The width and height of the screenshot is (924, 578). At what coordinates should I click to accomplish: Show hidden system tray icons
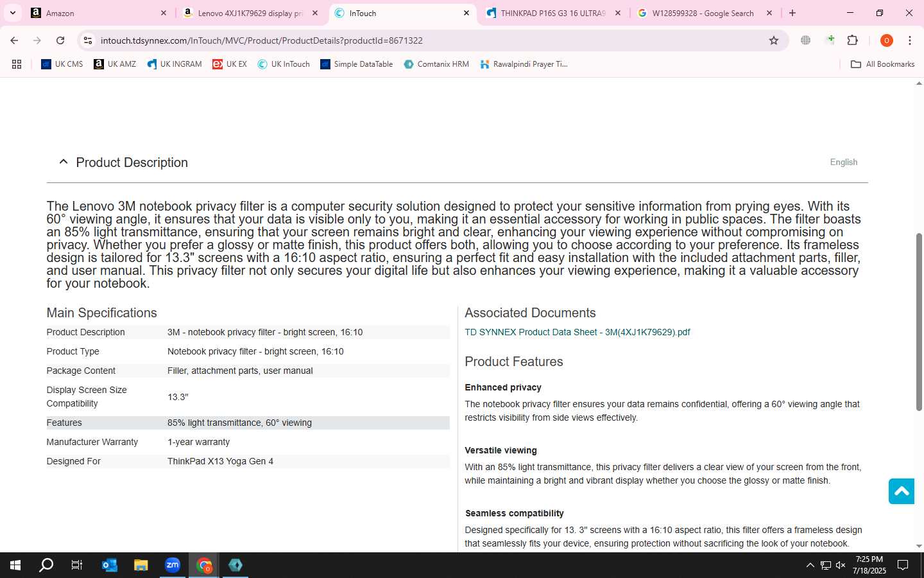point(810,565)
